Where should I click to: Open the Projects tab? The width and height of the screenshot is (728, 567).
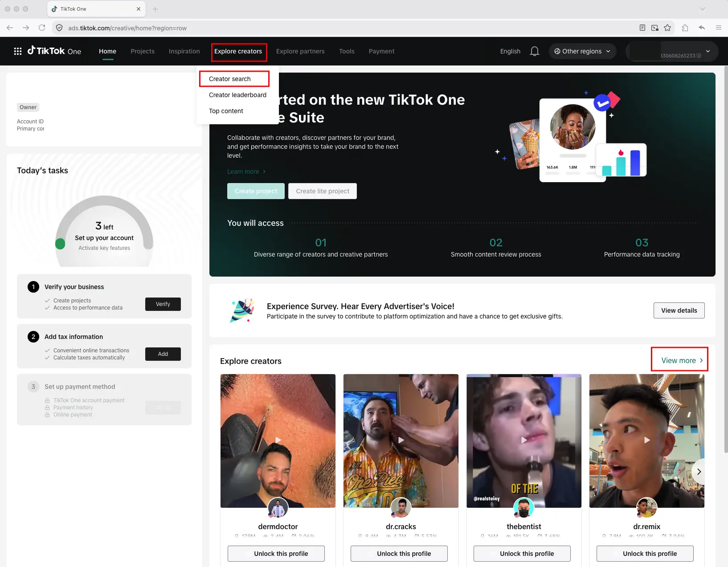tap(143, 51)
